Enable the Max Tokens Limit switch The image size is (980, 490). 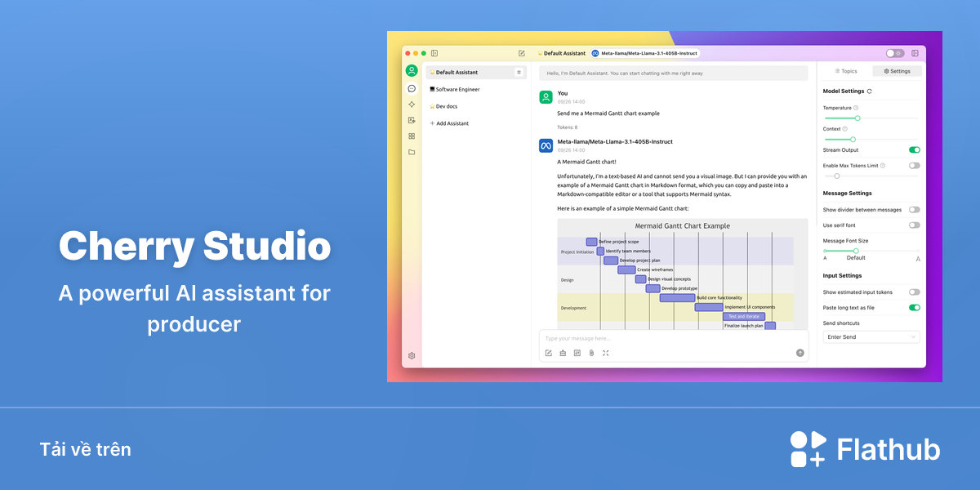[x=915, y=166]
